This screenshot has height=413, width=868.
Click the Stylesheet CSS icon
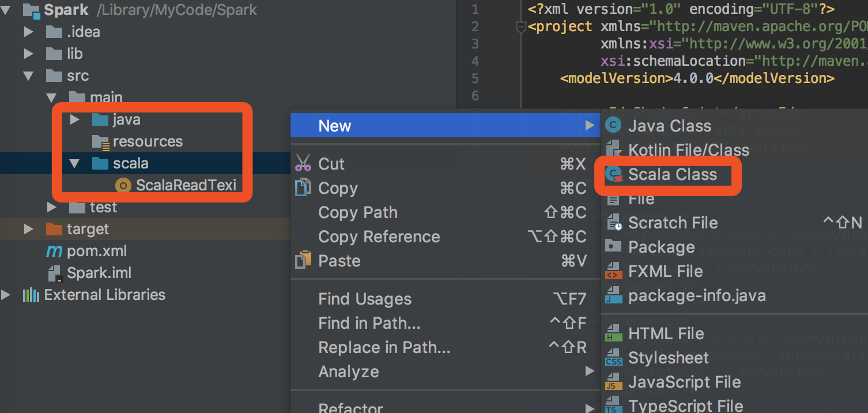(614, 358)
